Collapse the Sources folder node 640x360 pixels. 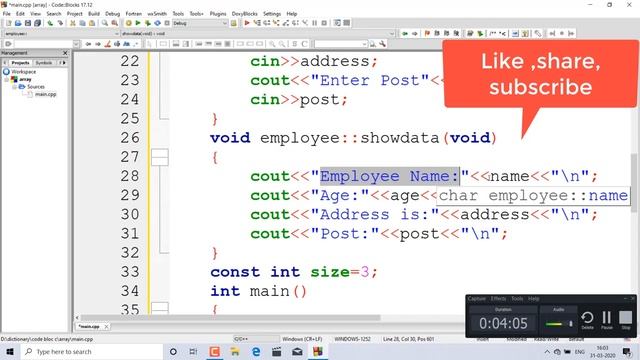[x=14, y=87]
